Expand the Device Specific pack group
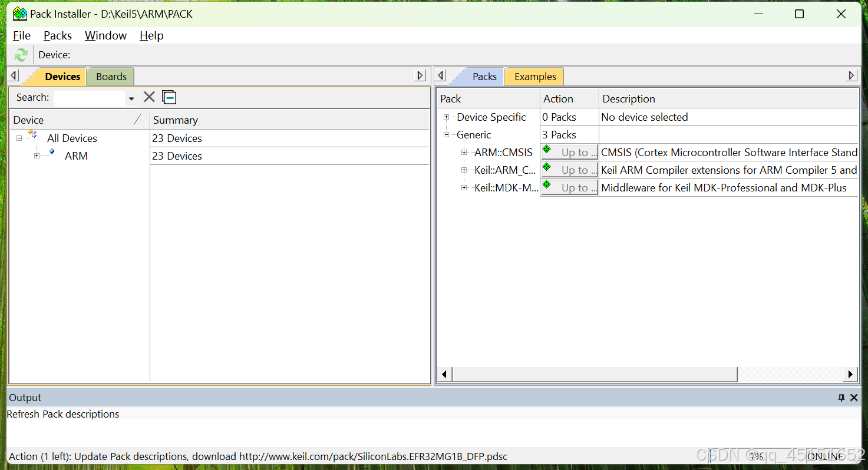868x470 pixels. coord(447,117)
